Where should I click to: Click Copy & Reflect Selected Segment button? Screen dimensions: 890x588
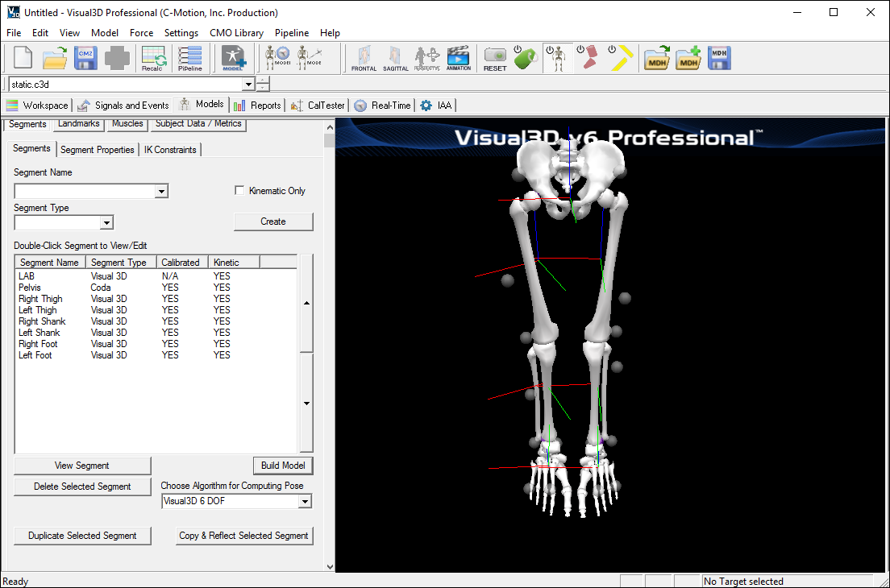point(243,536)
